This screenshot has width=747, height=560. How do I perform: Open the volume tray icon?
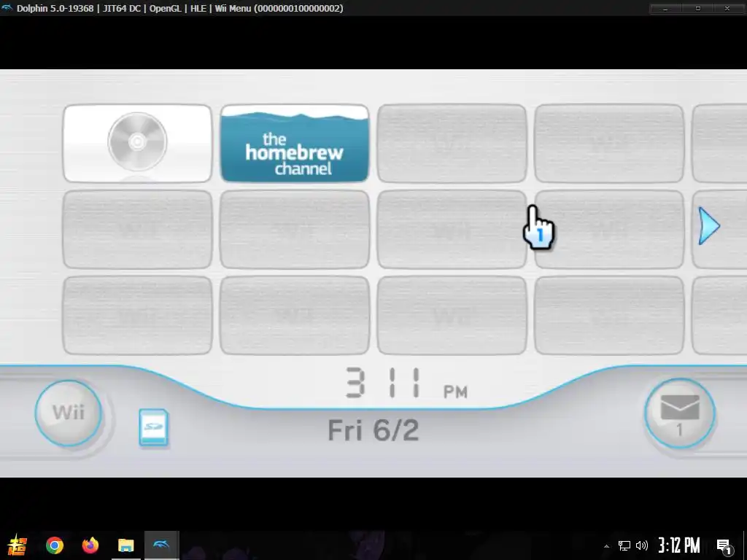tap(642, 545)
